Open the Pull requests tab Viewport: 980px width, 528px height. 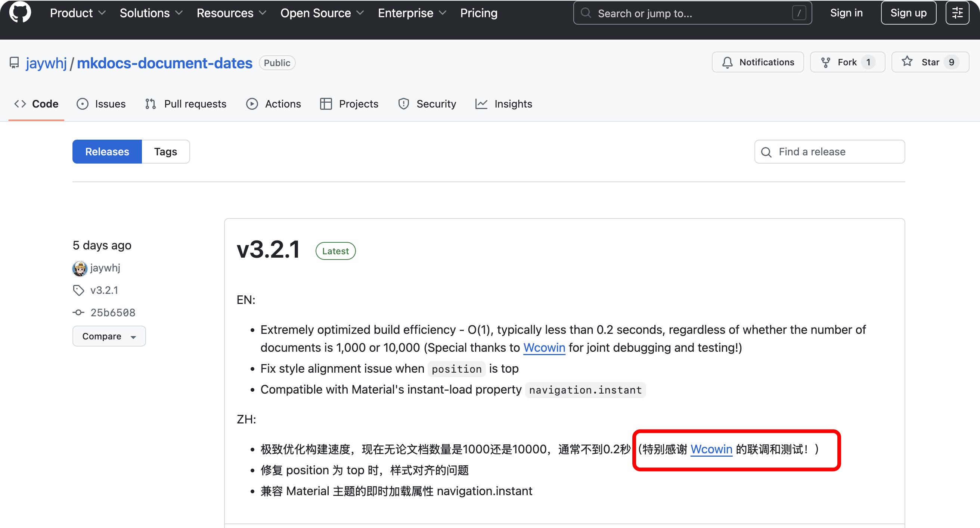click(x=185, y=104)
